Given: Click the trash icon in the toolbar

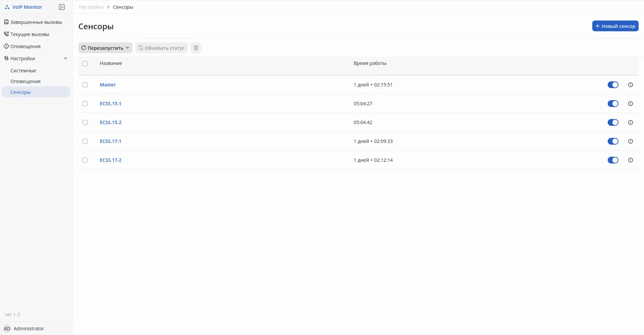Looking at the screenshot, I should coord(196,48).
